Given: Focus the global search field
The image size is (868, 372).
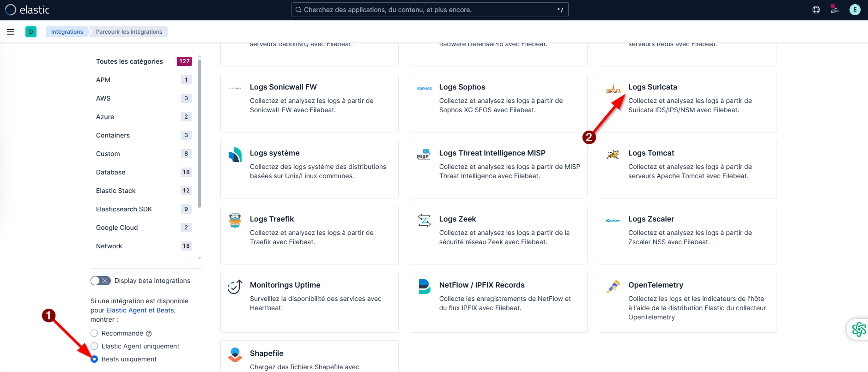Looking at the screenshot, I should 430,10.
